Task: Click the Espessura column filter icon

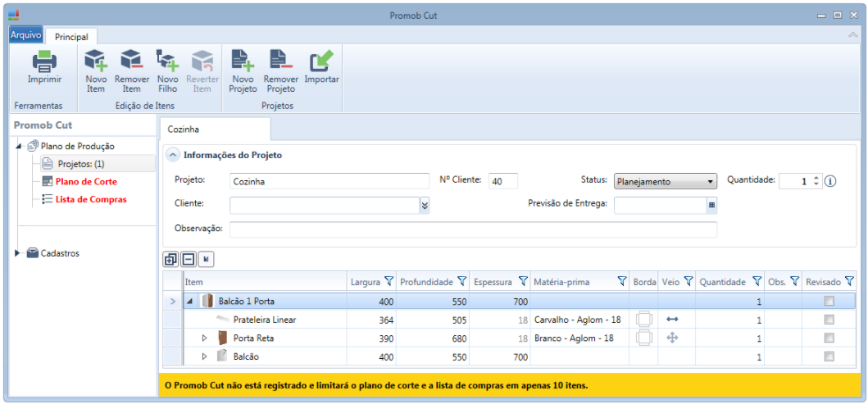Action: [x=523, y=282]
